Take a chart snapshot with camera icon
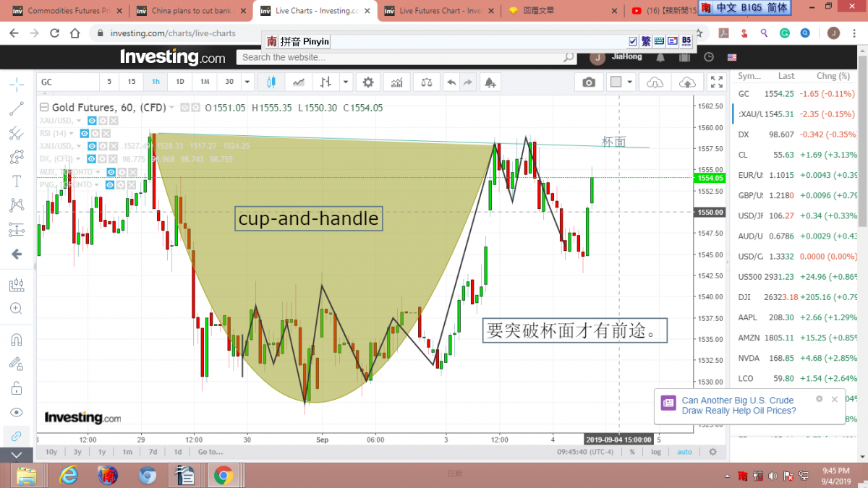Image resolution: width=868 pixels, height=488 pixels. coord(589,82)
